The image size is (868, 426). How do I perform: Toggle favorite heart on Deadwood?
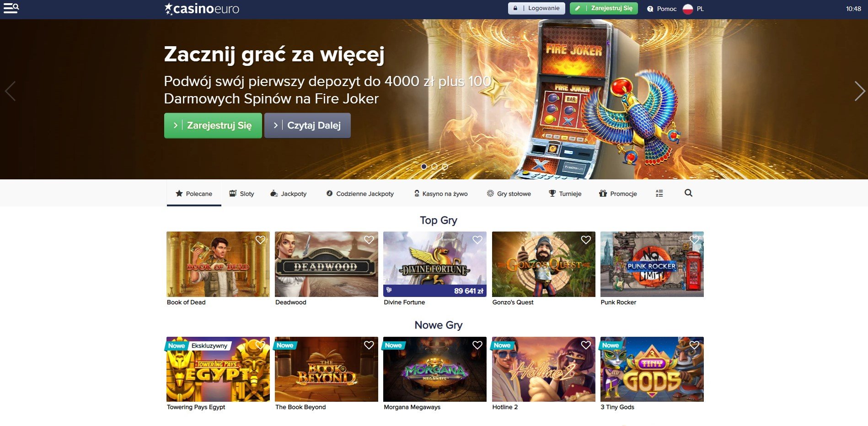[x=369, y=240]
